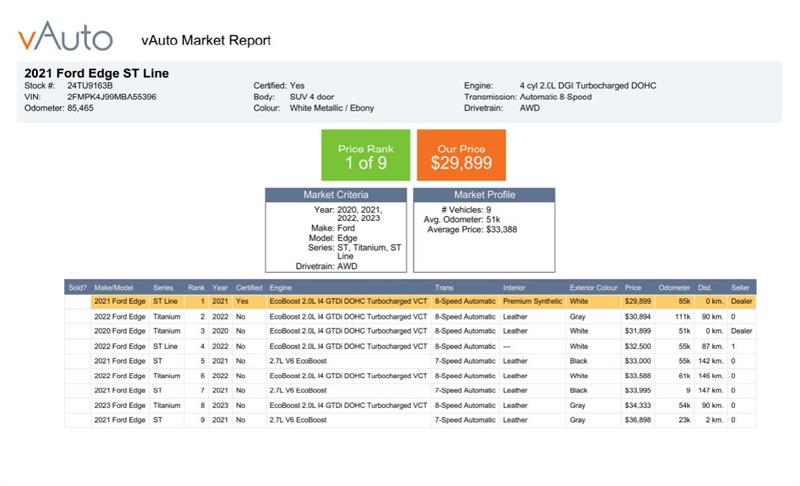Viewport: 800px width, 486px height.
Task: Click the 146 km. distance cell
Action: [711, 376]
